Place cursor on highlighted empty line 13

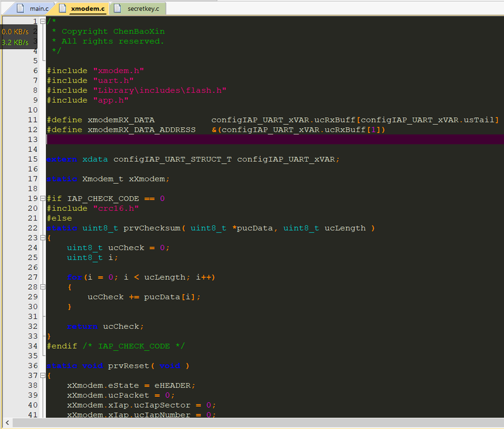(275, 139)
